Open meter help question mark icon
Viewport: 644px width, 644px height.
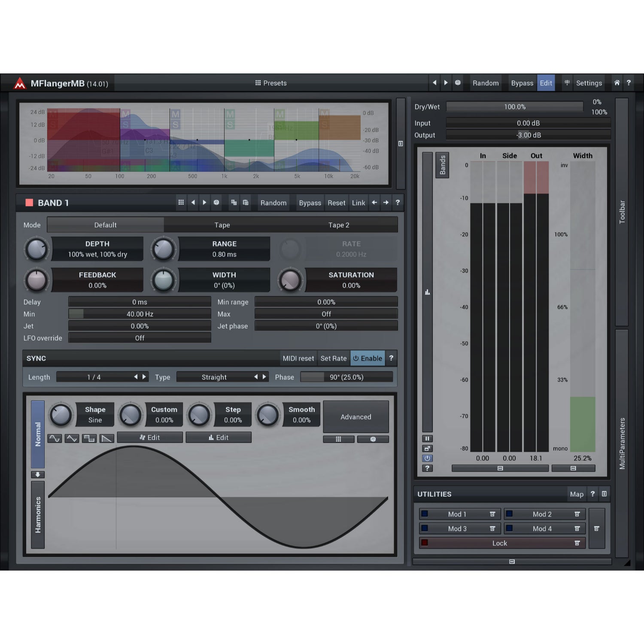[427, 468]
